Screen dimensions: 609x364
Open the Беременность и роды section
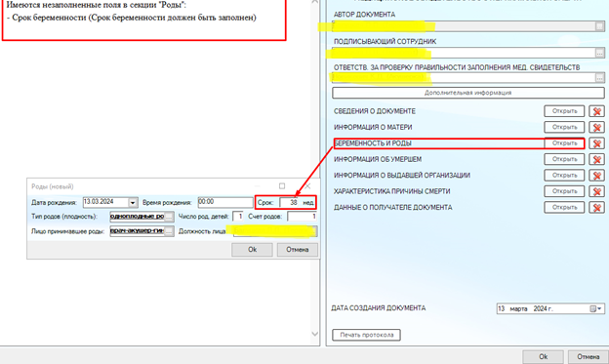point(564,143)
